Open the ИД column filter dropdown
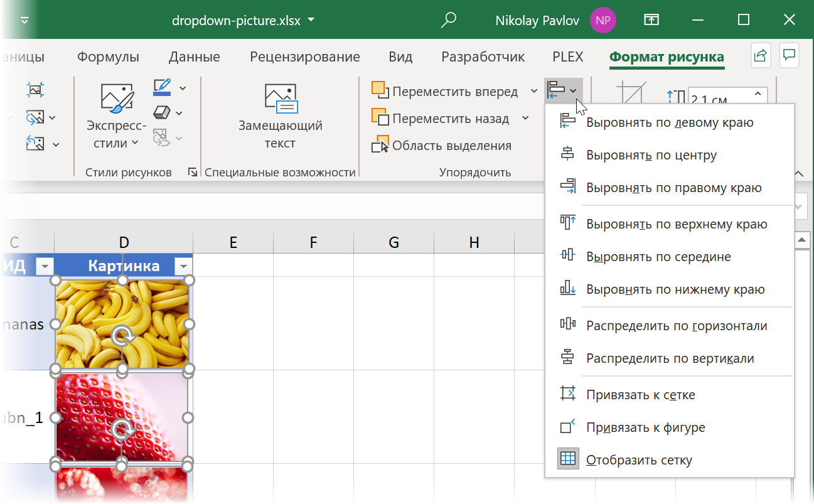Image resolution: width=814 pixels, height=504 pixels. tap(44, 266)
